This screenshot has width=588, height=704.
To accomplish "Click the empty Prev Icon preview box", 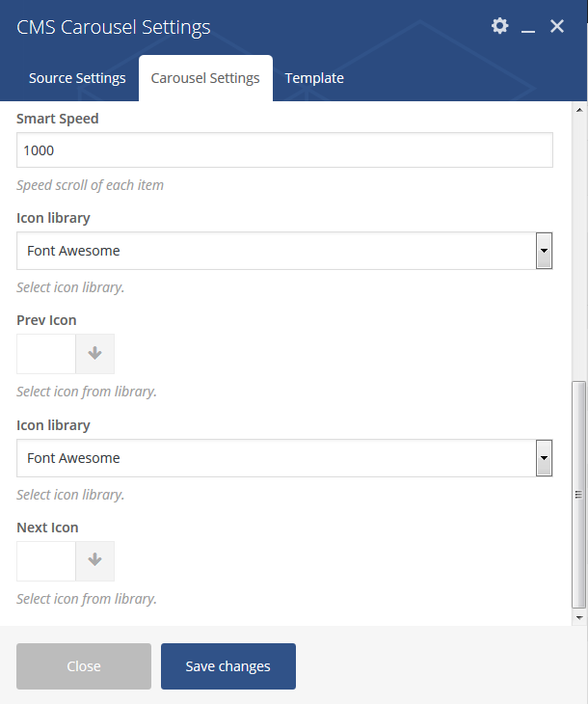I will coord(46,353).
